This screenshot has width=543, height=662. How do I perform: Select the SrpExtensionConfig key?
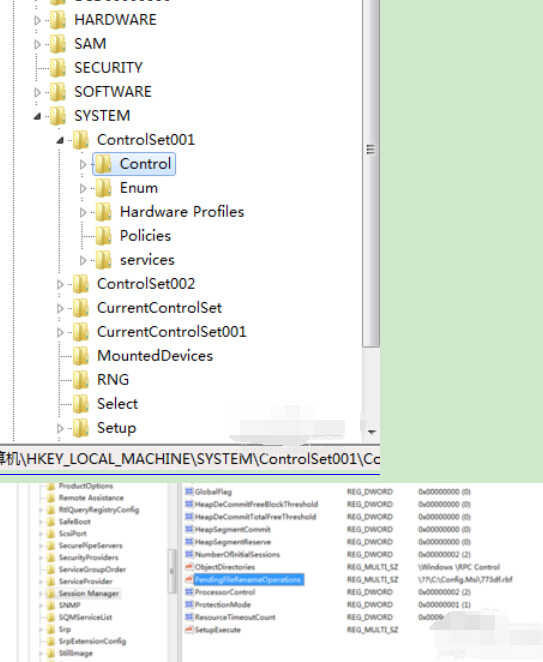[92, 641]
